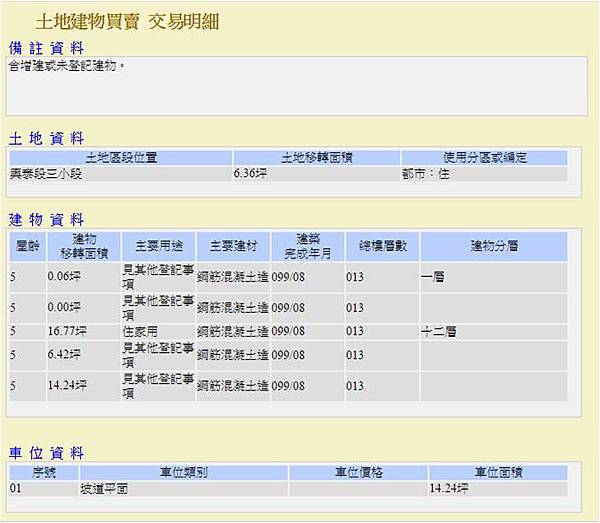Click the 土地區段位置 column header
This screenshot has height=523, width=600.
[x=121, y=158]
